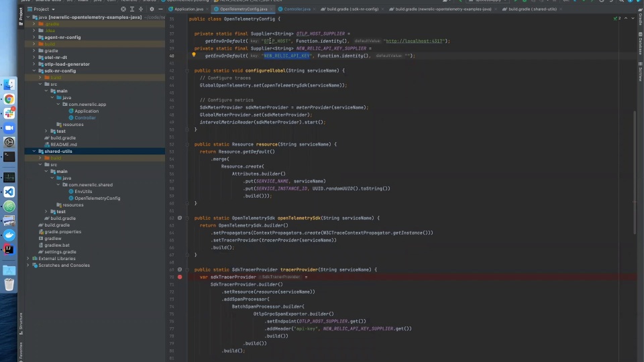Collapse fold toggle at tracerProvider method line 69

coord(187,269)
